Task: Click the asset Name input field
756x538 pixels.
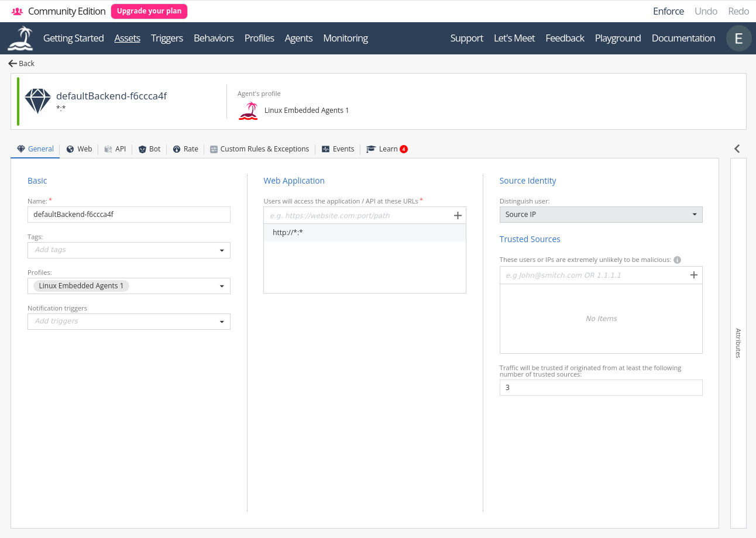Action: pyautogui.click(x=129, y=215)
